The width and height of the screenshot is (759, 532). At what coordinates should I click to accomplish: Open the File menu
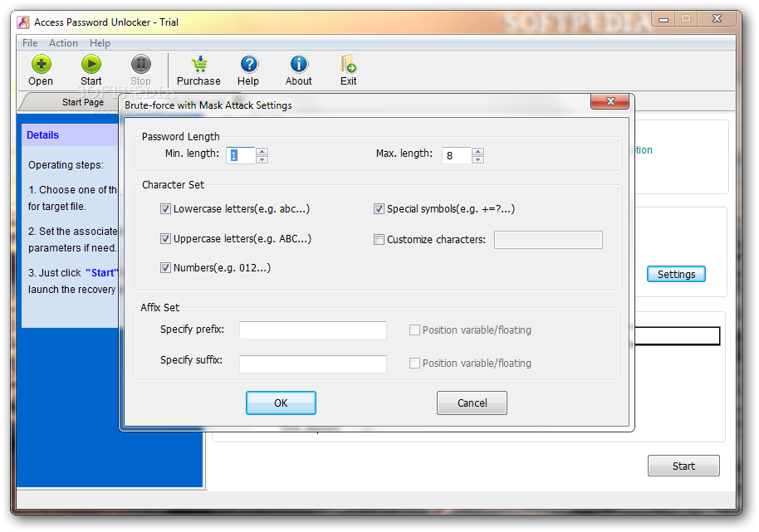[30, 43]
